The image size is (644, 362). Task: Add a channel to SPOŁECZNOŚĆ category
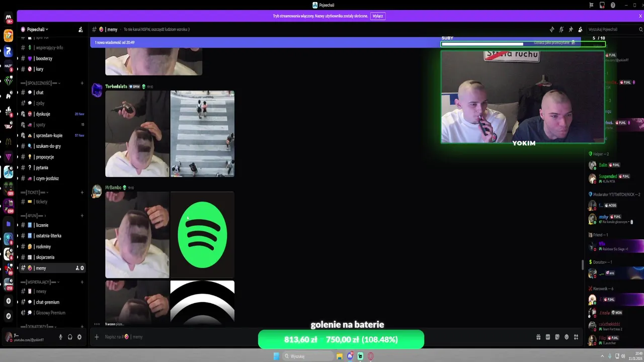82,83
